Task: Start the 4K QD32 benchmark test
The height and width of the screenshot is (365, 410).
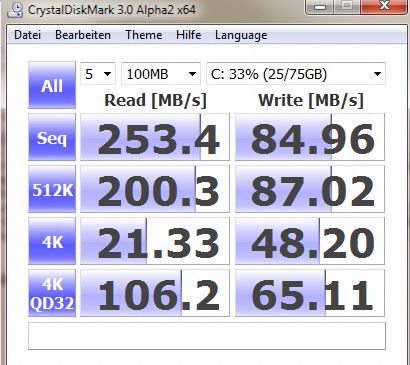Action: (52, 293)
